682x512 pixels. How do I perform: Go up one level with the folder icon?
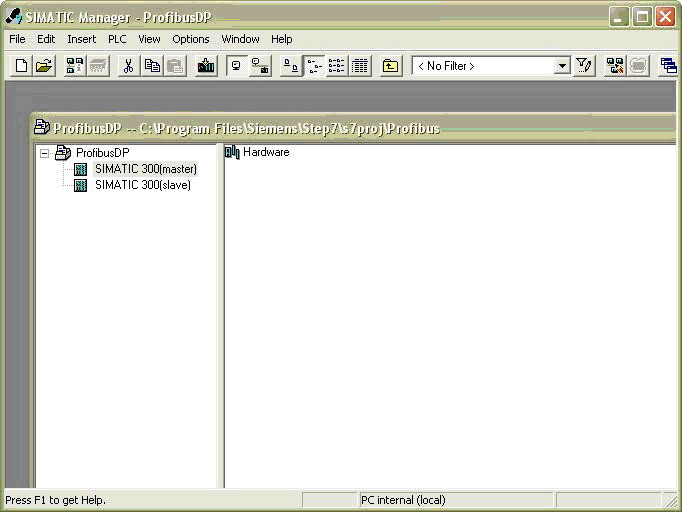point(390,66)
